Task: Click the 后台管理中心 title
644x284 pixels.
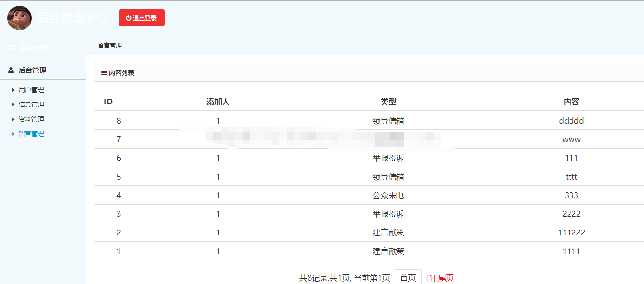Action: 72,18
